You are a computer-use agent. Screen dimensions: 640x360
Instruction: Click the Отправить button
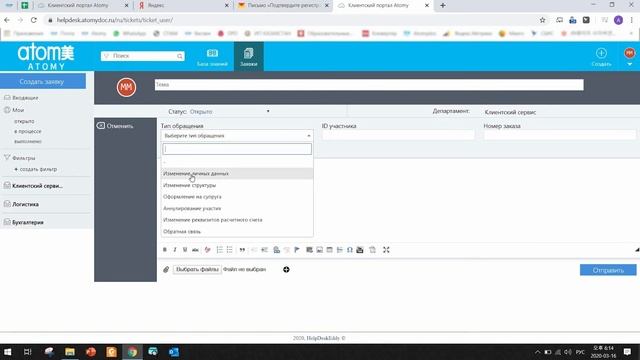click(x=608, y=270)
